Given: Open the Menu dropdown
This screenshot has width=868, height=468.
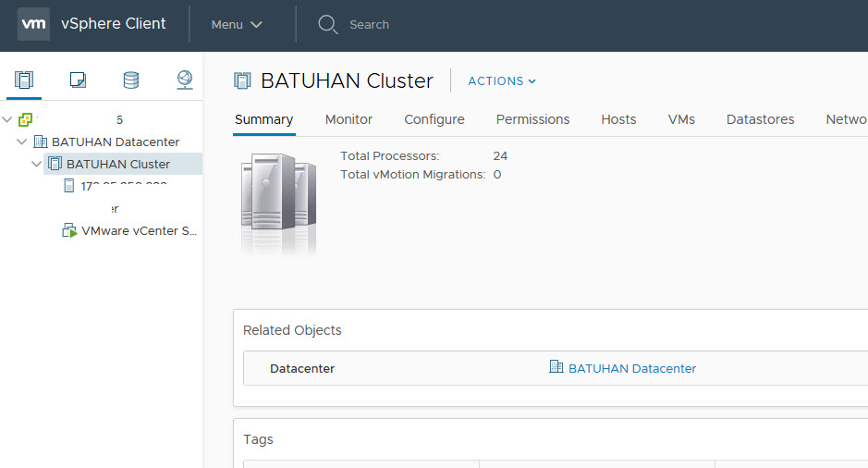Looking at the screenshot, I should click(x=237, y=24).
